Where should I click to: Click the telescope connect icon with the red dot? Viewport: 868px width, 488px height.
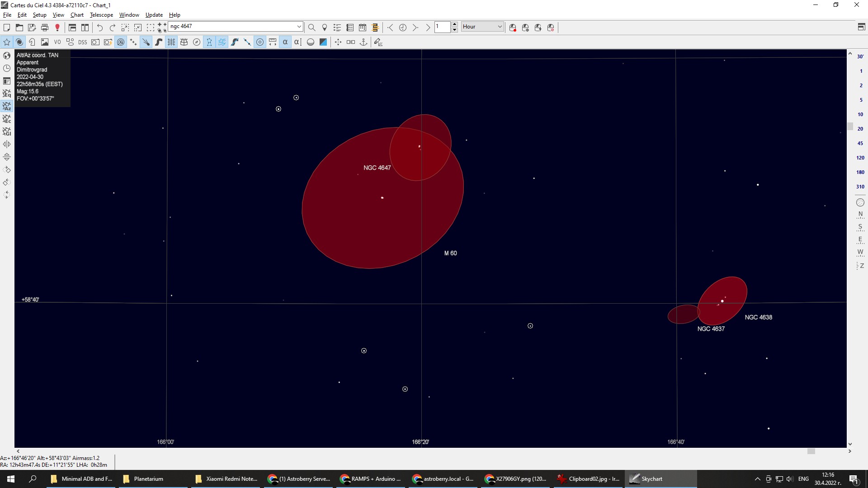tap(513, 28)
